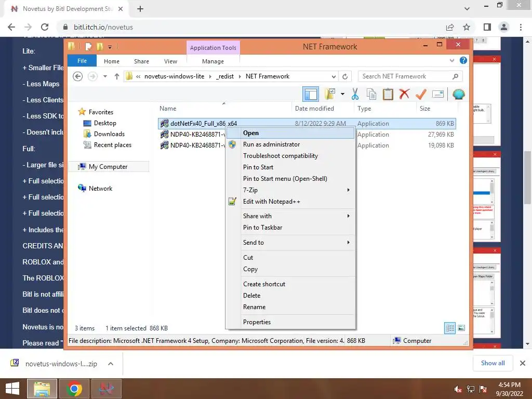The image size is (532, 399).
Task: Choose Troubleshoot compatibility
Action: [x=290, y=156]
